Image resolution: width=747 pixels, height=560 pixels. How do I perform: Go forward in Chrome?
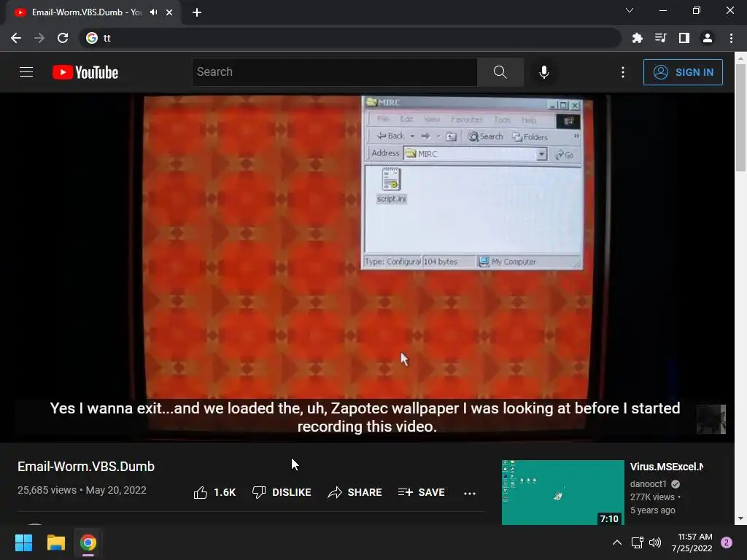click(x=39, y=38)
